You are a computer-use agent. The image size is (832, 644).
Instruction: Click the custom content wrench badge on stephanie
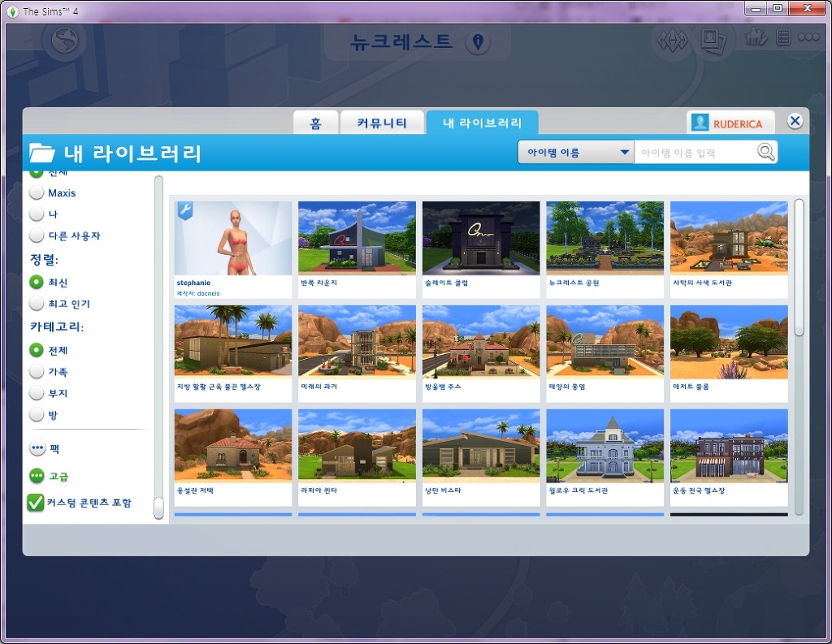[x=184, y=210]
